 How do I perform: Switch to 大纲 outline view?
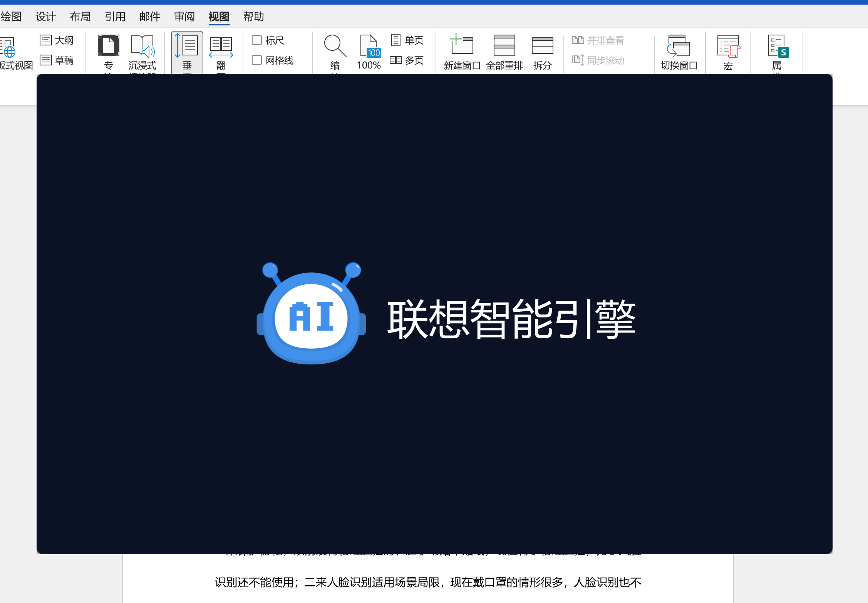(x=57, y=40)
